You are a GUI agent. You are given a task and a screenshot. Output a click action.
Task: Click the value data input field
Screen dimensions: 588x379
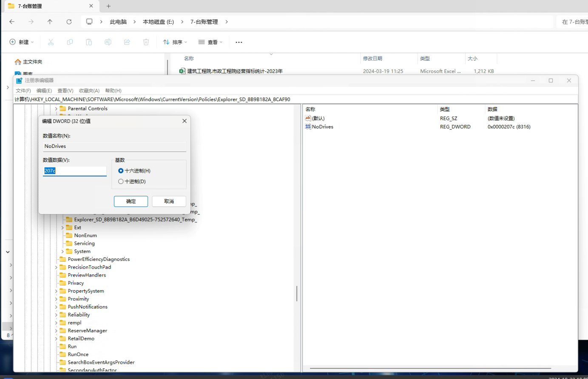(74, 171)
